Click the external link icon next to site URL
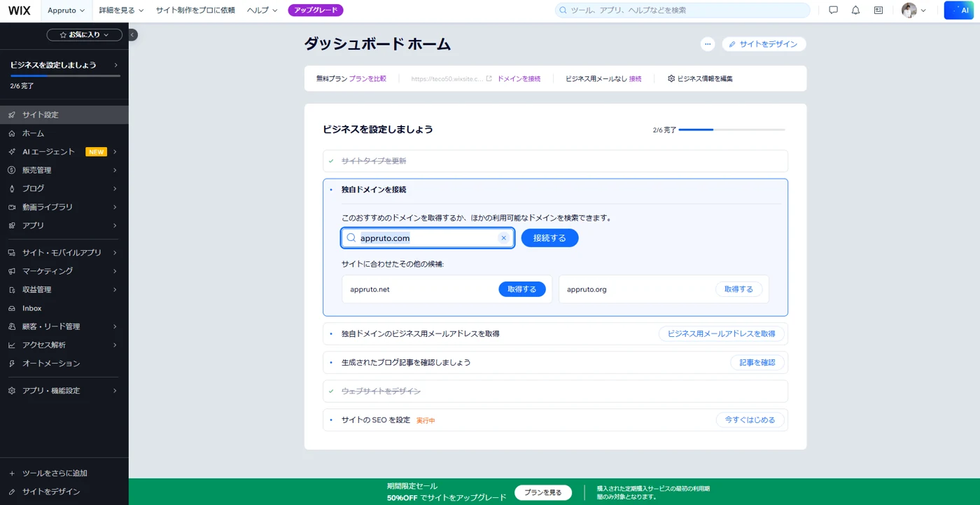 [x=489, y=78]
